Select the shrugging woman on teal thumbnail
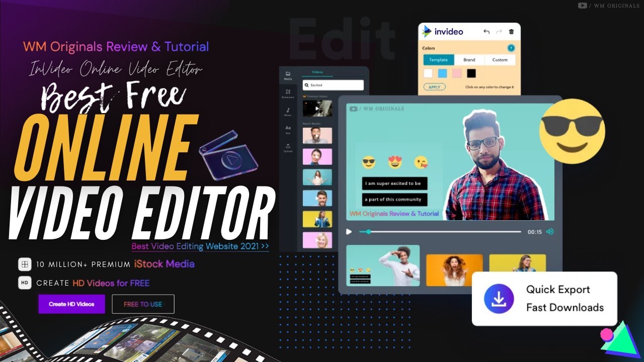 coord(317,177)
